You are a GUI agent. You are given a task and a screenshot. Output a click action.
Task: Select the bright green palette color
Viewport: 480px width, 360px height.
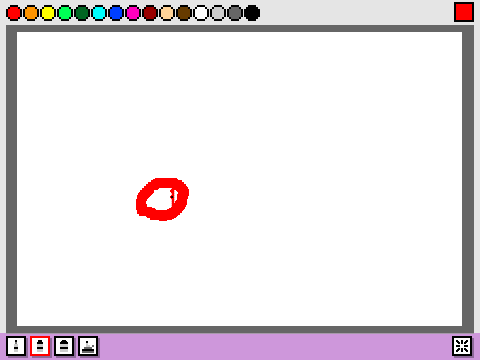pos(65,13)
